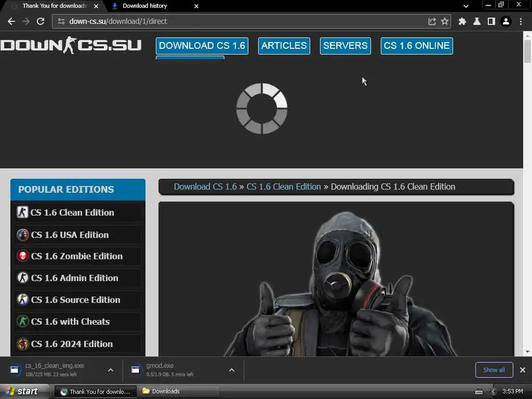532x399 pixels.
Task: Click the cs_16_clean_eng.exe file icon
Action: coord(15,370)
